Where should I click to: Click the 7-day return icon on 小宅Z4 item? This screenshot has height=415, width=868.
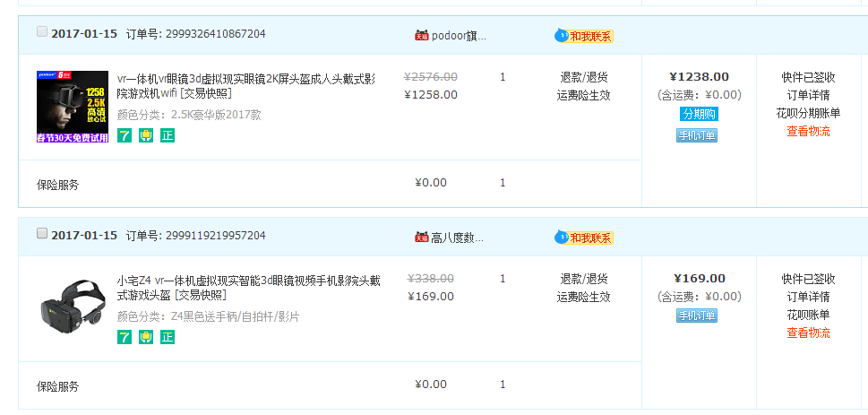click(x=125, y=337)
